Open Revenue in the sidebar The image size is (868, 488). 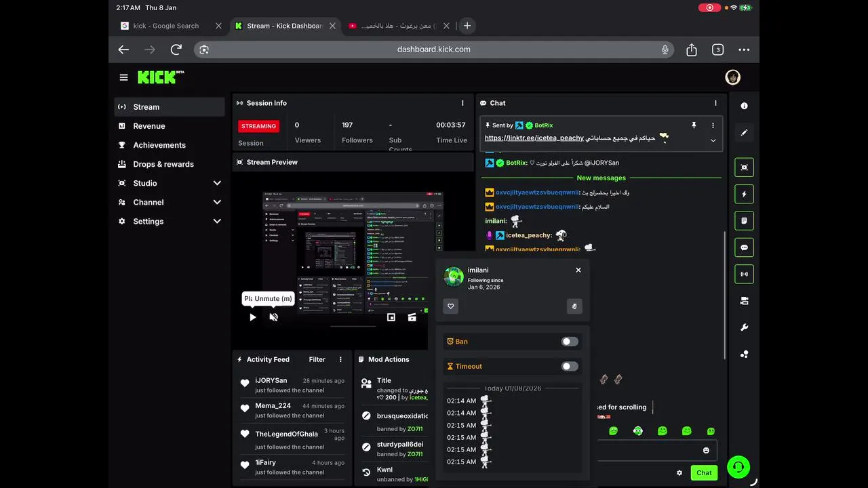pyautogui.click(x=170, y=126)
